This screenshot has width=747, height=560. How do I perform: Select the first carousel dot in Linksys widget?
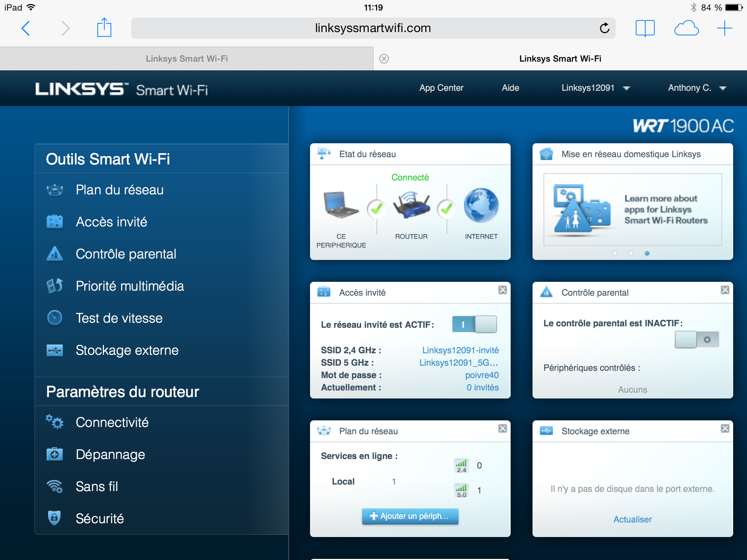(x=615, y=253)
